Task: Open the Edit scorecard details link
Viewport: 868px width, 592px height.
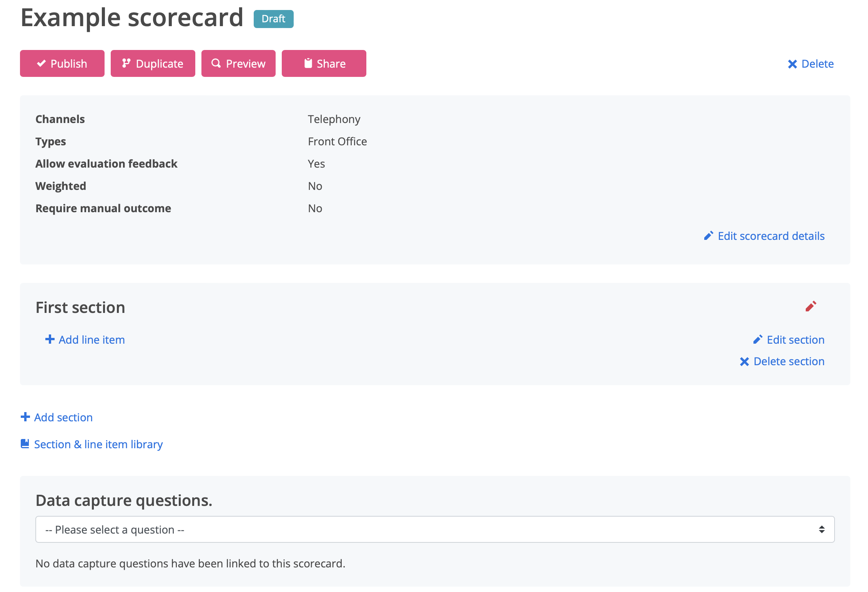Action: click(771, 236)
